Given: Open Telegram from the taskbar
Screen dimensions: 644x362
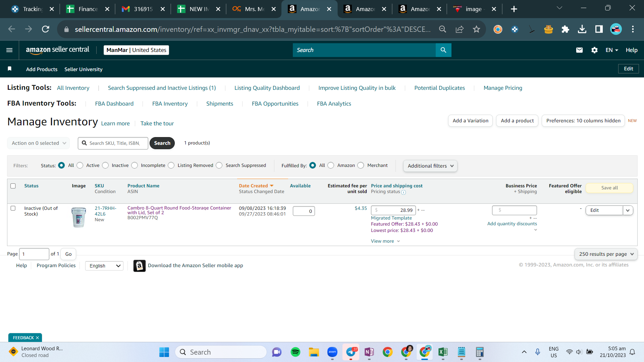Looking at the screenshot, I should pyautogui.click(x=351, y=352).
